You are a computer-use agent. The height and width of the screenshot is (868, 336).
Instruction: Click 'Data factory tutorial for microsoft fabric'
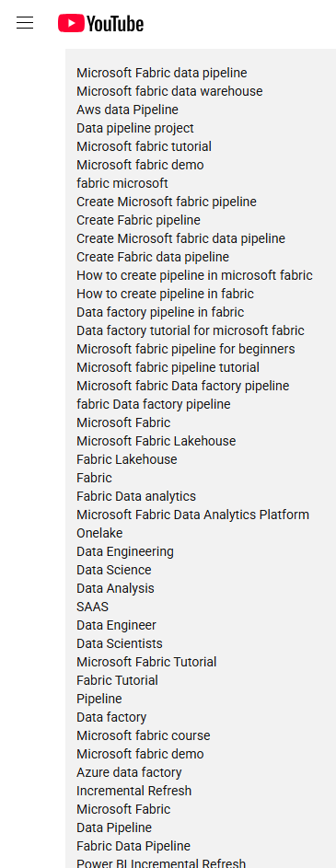pyautogui.click(x=191, y=330)
